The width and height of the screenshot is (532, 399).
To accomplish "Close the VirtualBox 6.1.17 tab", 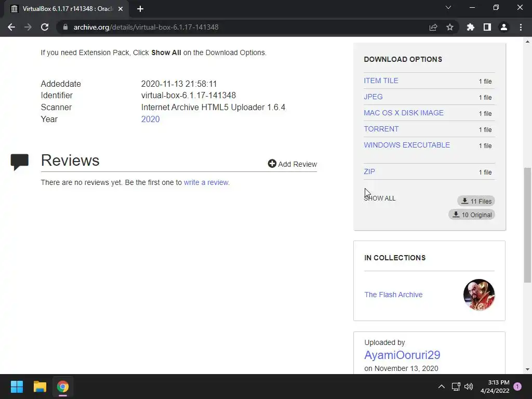I will pos(121,9).
